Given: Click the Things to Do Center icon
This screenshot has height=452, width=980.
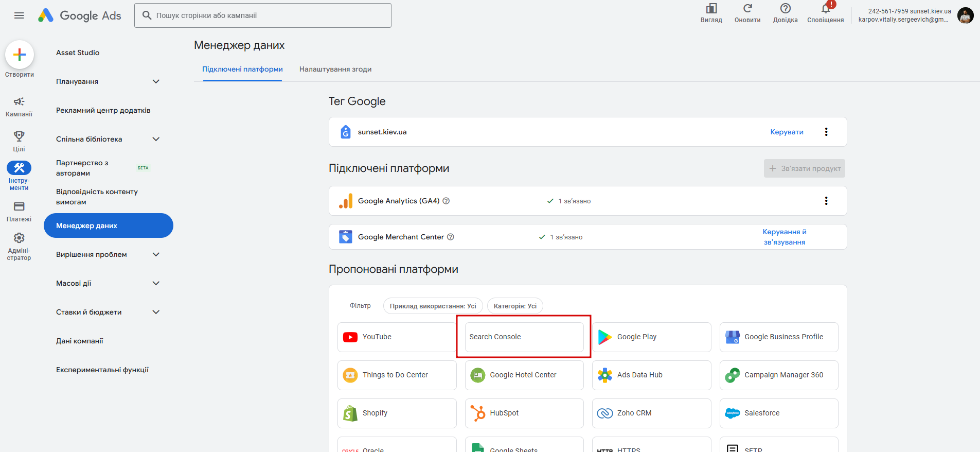Looking at the screenshot, I should point(350,375).
